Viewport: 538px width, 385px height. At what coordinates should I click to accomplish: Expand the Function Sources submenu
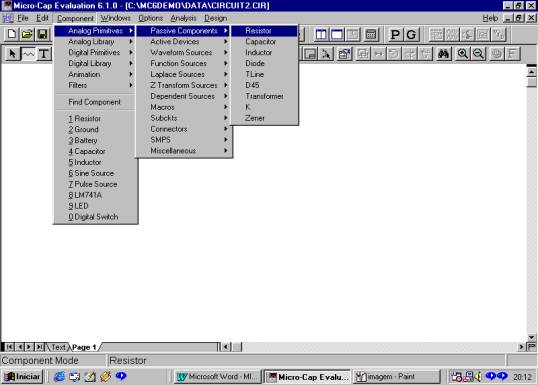pos(184,63)
